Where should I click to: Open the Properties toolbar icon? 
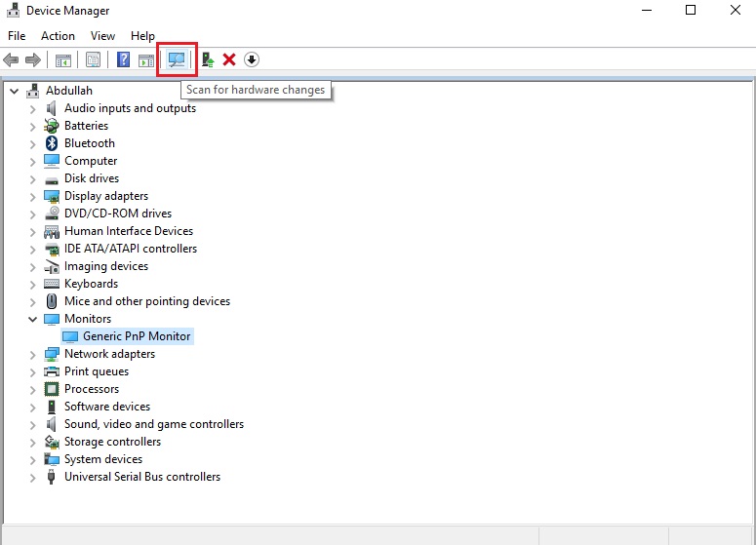click(93, 59)
